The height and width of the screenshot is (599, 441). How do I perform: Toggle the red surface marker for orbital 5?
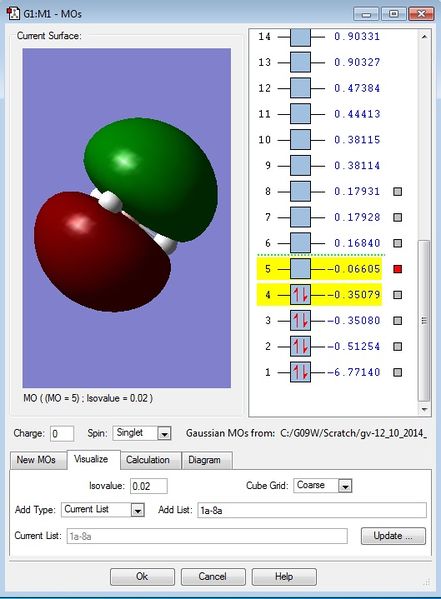pyautogui.click(x=398, y=269)
